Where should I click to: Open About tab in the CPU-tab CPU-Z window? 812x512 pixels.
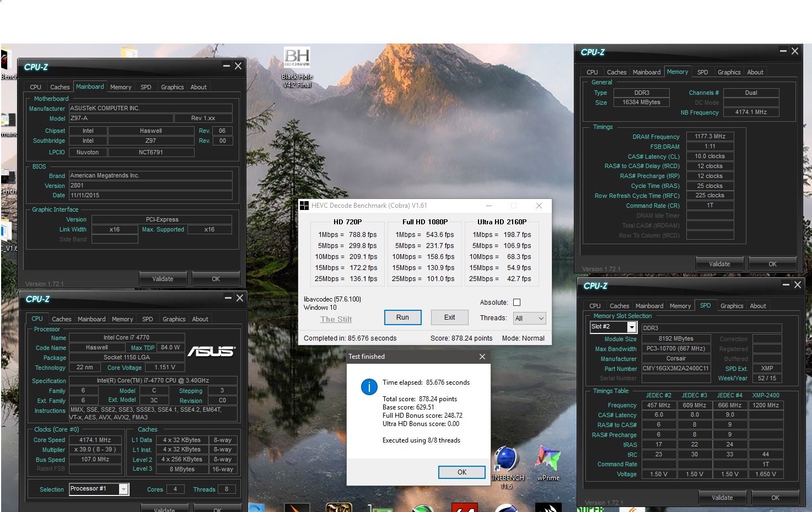[200, 319]
